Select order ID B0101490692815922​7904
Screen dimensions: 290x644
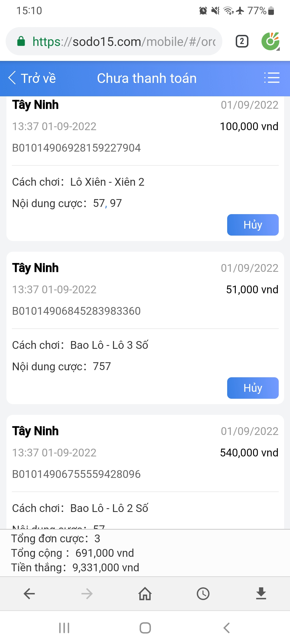click(x=77, y=148)
